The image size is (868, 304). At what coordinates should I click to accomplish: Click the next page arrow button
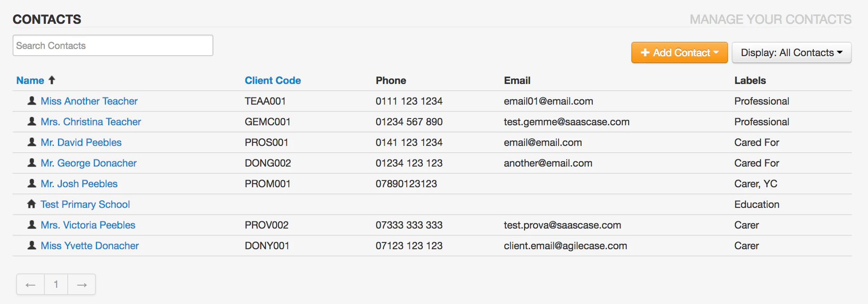pyautogui.click(x=81, y=284)
